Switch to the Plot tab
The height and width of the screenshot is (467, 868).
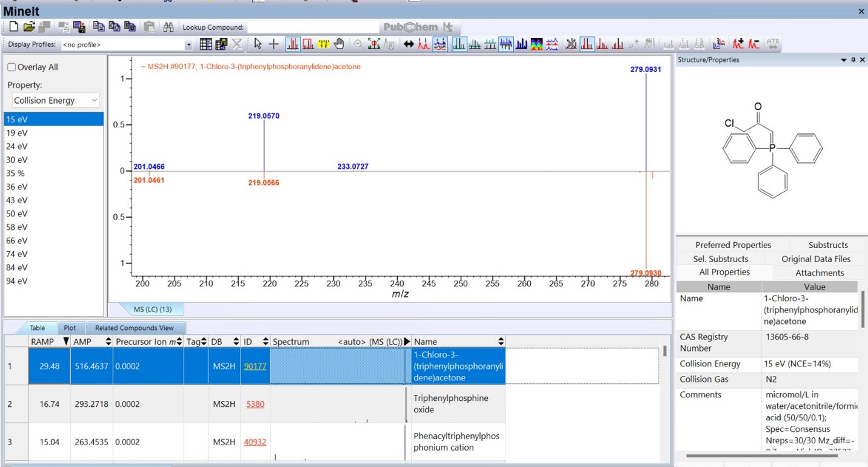coord(70,328)
